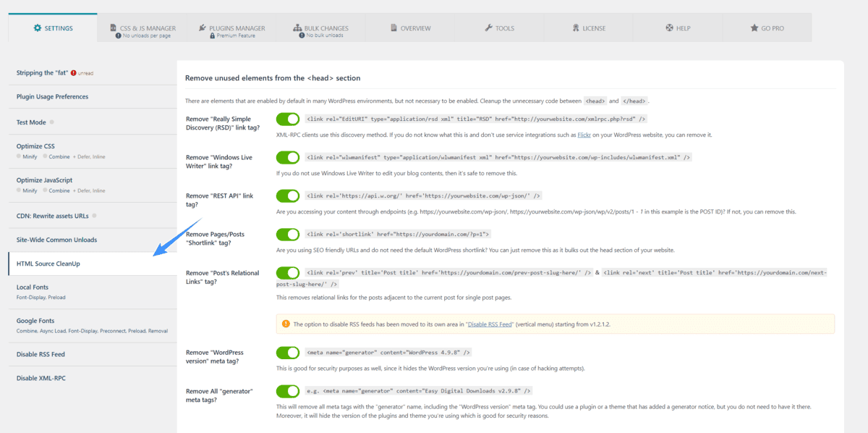This screenshot has width=868, height=433.
Task: Click the Remove unused elements heading
Action: (x=273, y=77)
